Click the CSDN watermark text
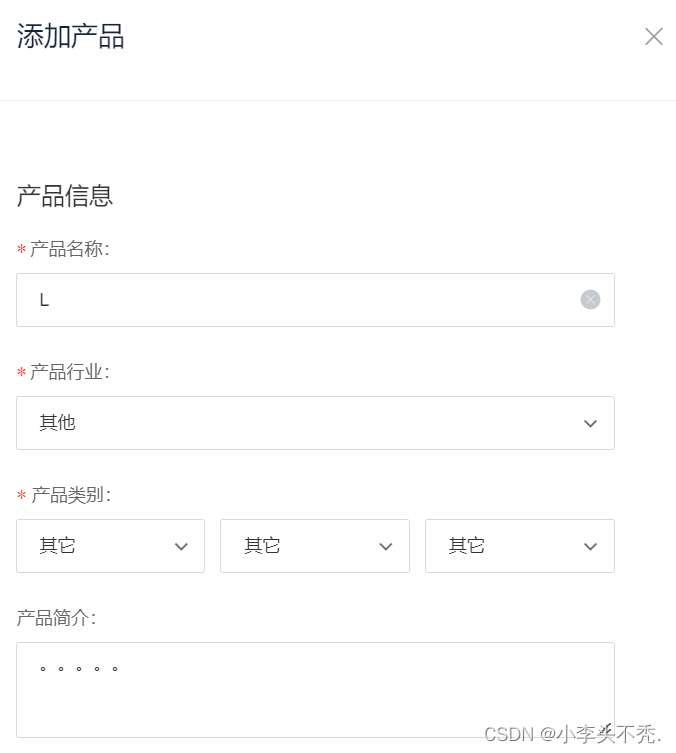This screenshot has height=753, width=676. [x=572, y=734]
